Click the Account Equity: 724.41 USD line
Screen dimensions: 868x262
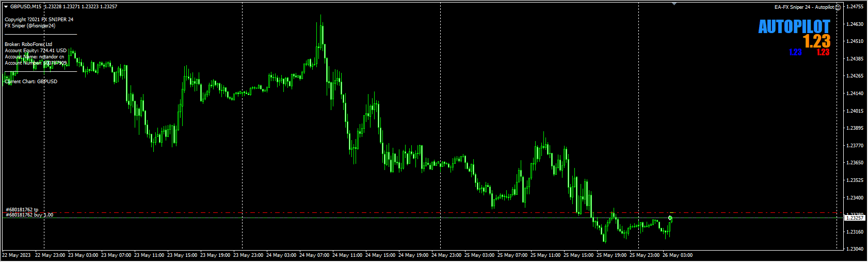(x=36, y=51)
